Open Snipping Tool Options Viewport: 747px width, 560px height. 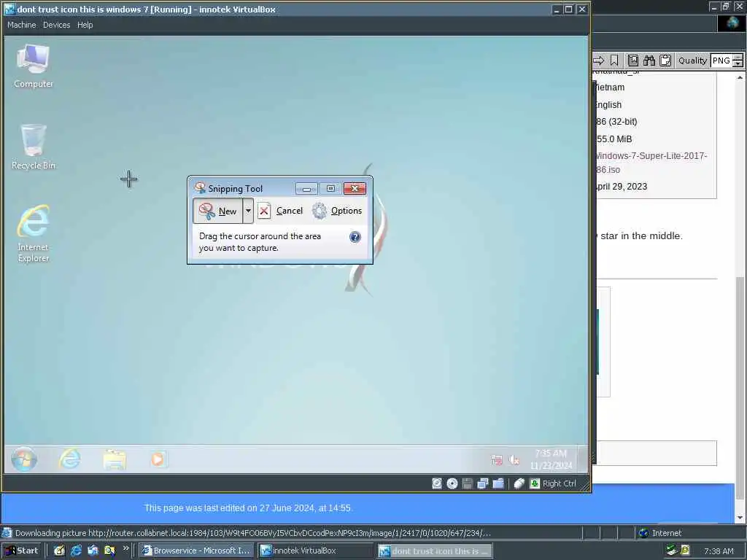point(337,211)
